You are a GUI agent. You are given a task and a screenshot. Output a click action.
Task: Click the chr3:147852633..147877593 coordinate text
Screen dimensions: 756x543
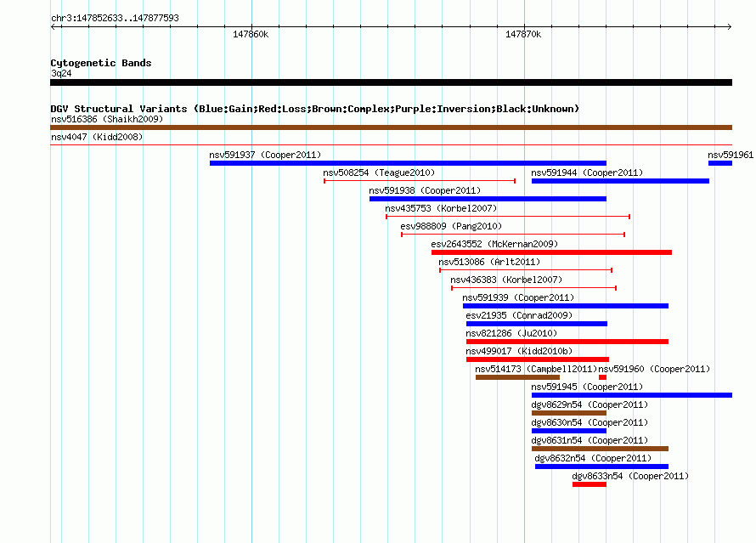(115, 18)
